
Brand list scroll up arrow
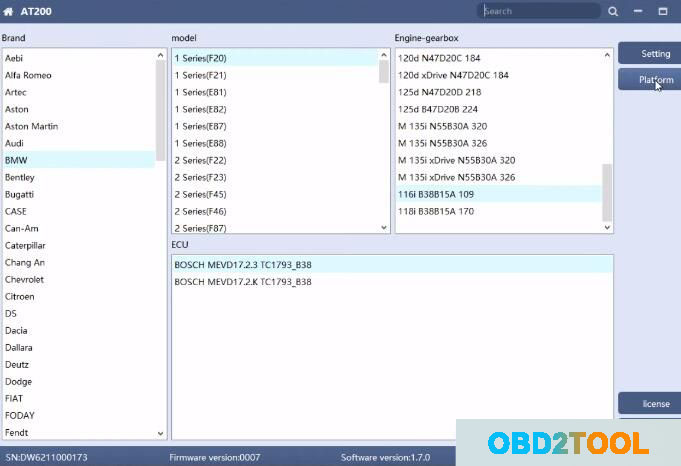pos(160,56)
